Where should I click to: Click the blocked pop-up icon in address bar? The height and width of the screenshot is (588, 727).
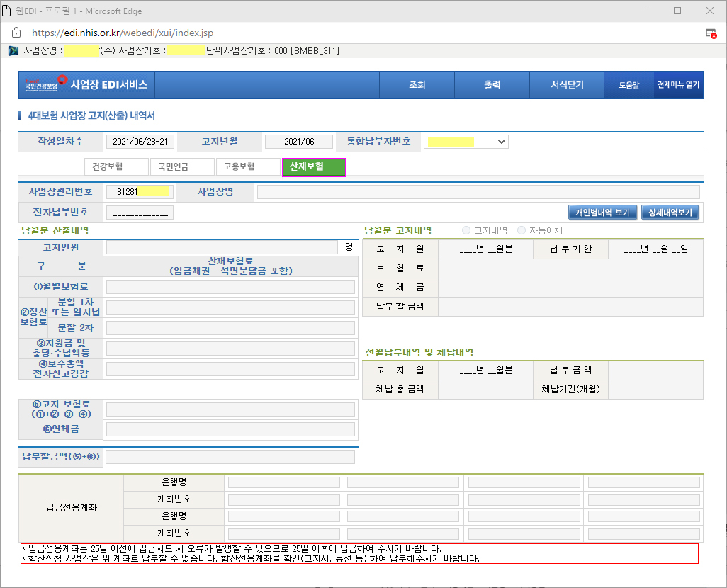[x=710, y=33]
